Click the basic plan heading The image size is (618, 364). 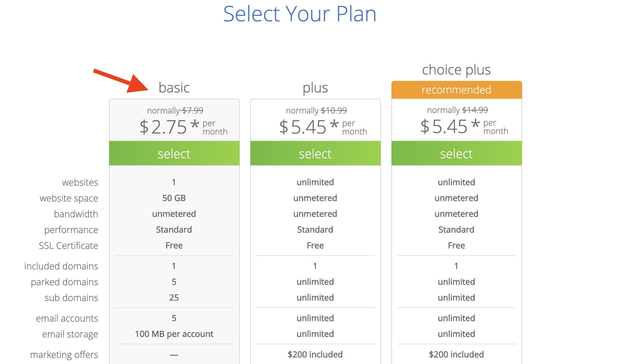coord(174,87)
